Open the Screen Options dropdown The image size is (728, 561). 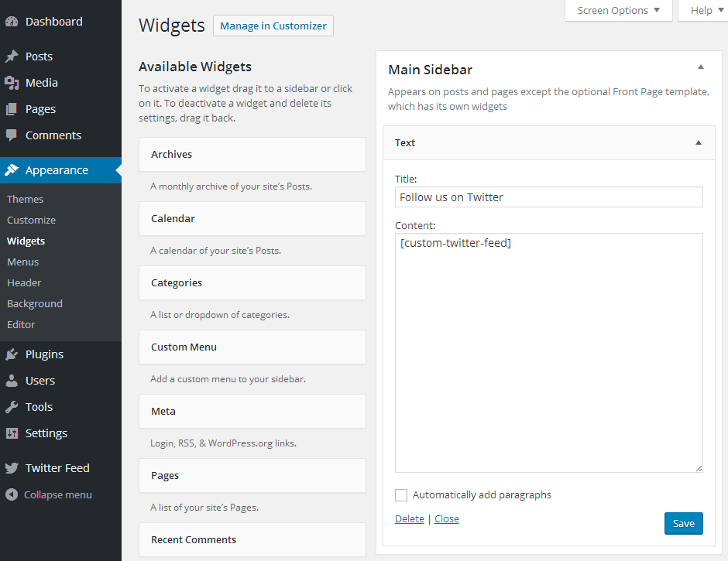click(x=618, y=10)
